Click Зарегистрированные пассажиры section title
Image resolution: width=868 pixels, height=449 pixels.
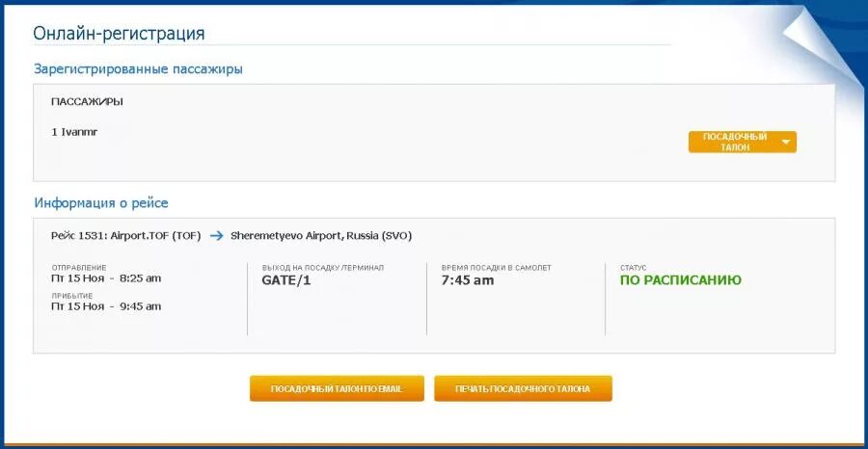point(138,69)
